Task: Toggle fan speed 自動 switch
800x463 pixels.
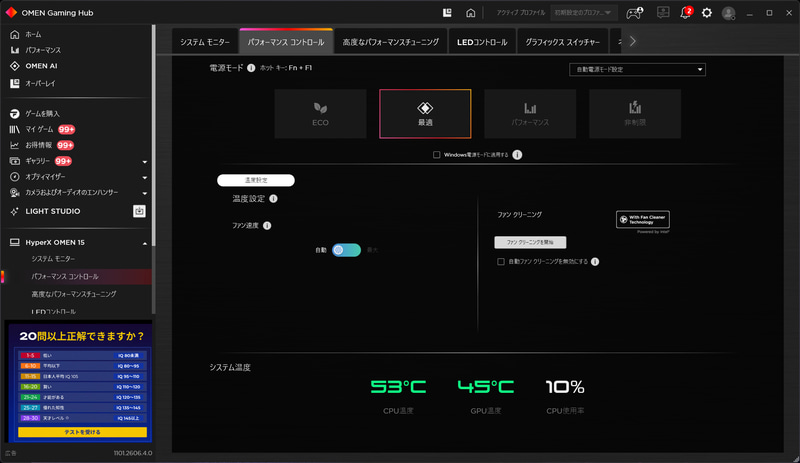Action: 346,250
